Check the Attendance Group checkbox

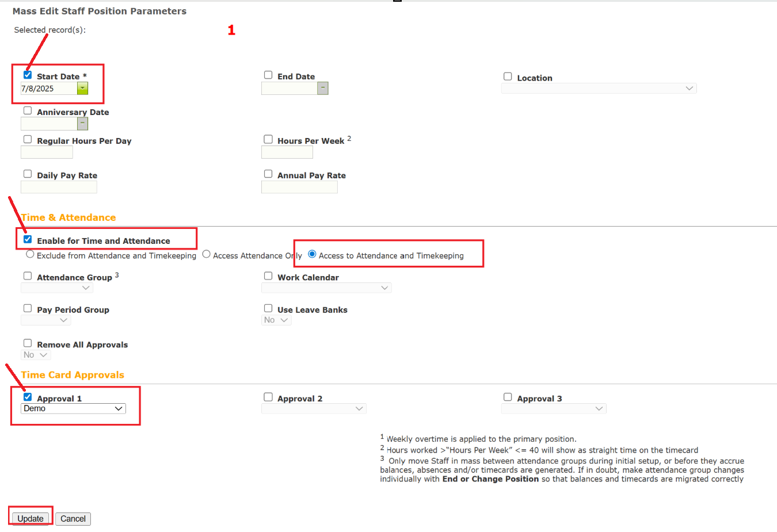click(x=27, y=275)
